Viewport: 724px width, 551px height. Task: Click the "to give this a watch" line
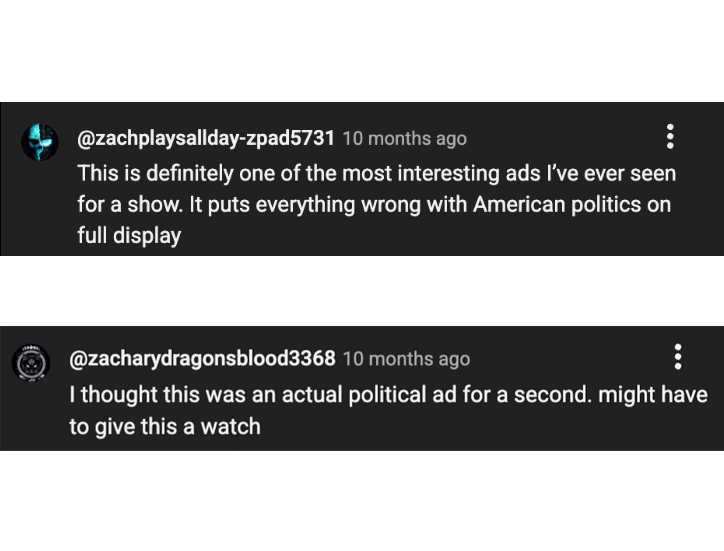pos(165,426)
